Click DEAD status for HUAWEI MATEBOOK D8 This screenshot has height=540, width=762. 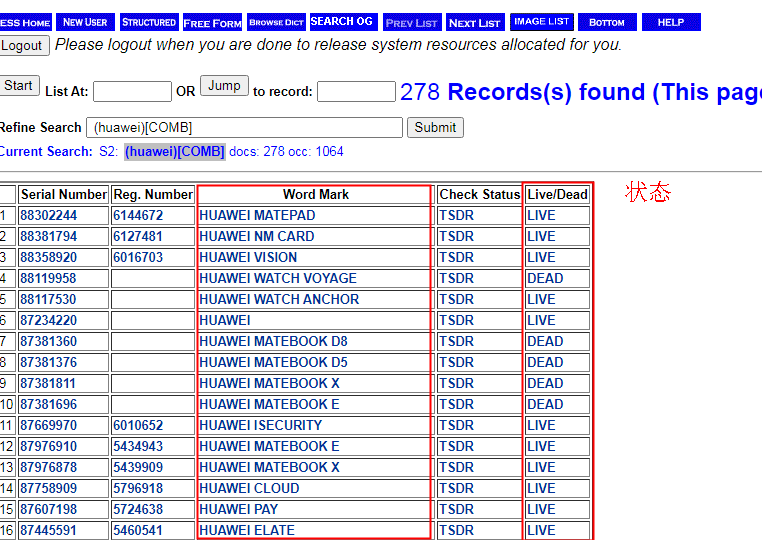(x=545, y=341)
